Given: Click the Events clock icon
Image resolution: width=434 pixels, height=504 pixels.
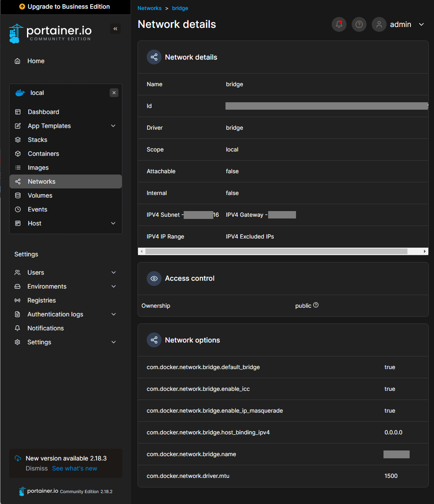Looking at the screenshot, I should click(18, 210).
